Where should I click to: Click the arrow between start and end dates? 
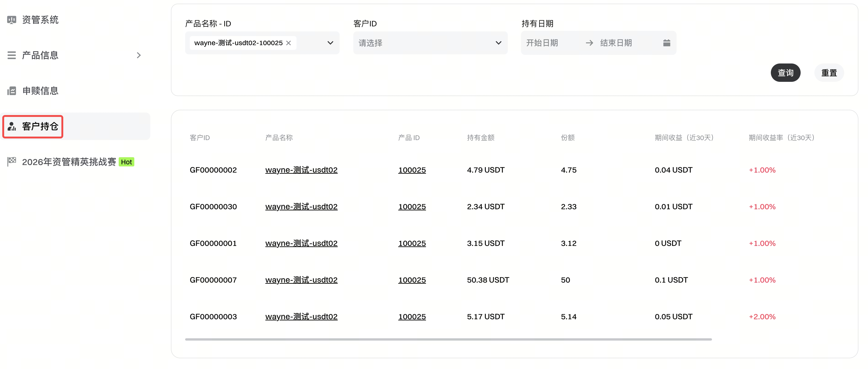(589, 43)
